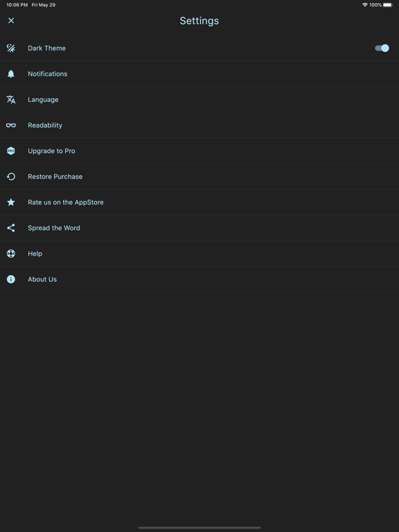399x532 pixels.
Task: Tap Restore Purchase label
Action: point(55,177)
